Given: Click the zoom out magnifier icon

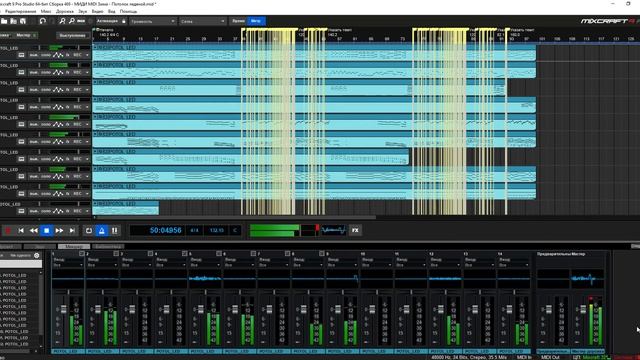Looking at the screenshot, I should (71, 21).
